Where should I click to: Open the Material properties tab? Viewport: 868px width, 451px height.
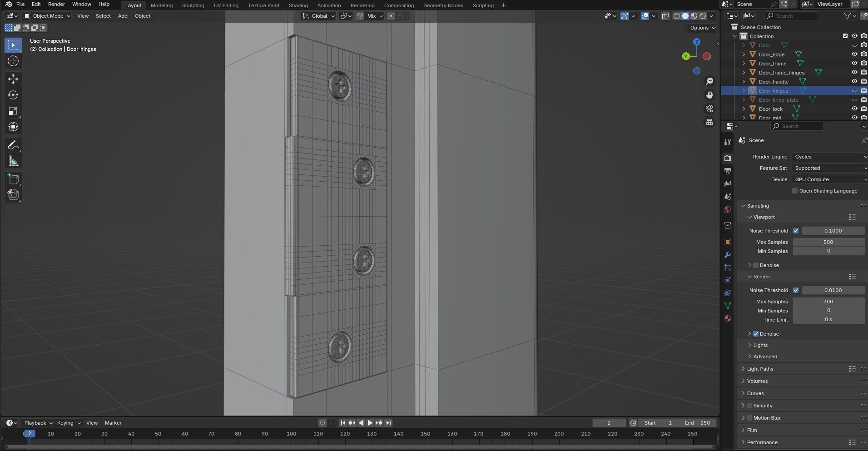click(x=728, y=318)
